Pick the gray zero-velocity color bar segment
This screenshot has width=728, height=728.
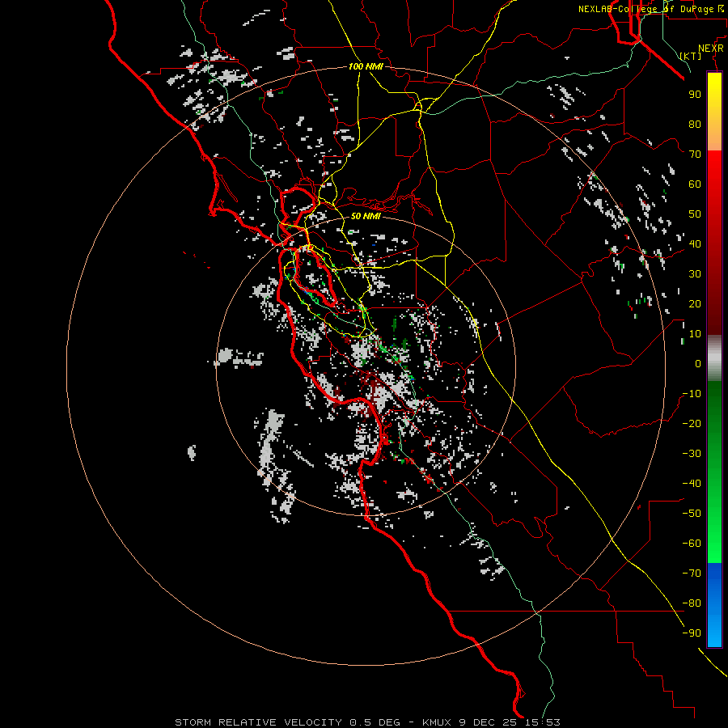click(714, 358)
